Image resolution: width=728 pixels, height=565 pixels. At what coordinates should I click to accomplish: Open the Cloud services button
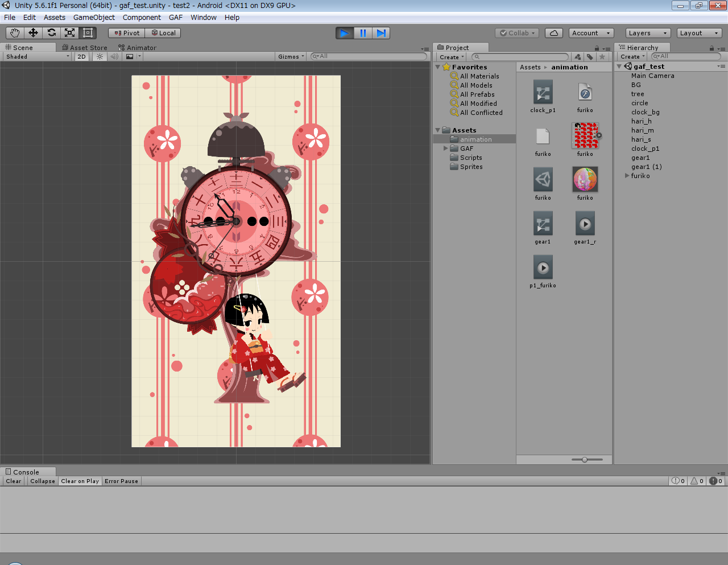coord(554,33)
